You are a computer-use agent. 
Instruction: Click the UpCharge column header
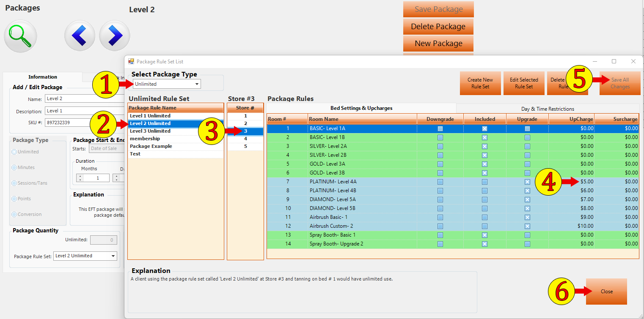click(571, 119)
